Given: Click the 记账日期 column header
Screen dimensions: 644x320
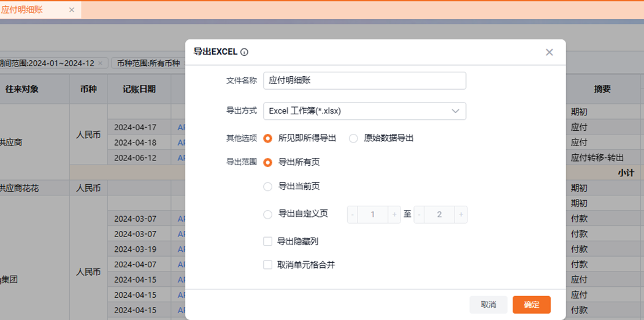Looking at the screenshot, I should coord(139,89).
